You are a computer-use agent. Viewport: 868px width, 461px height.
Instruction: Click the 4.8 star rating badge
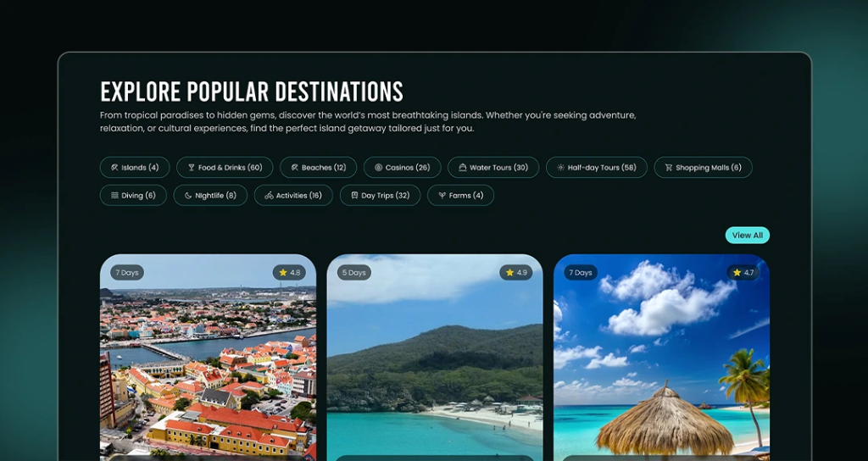click(289, 272)
